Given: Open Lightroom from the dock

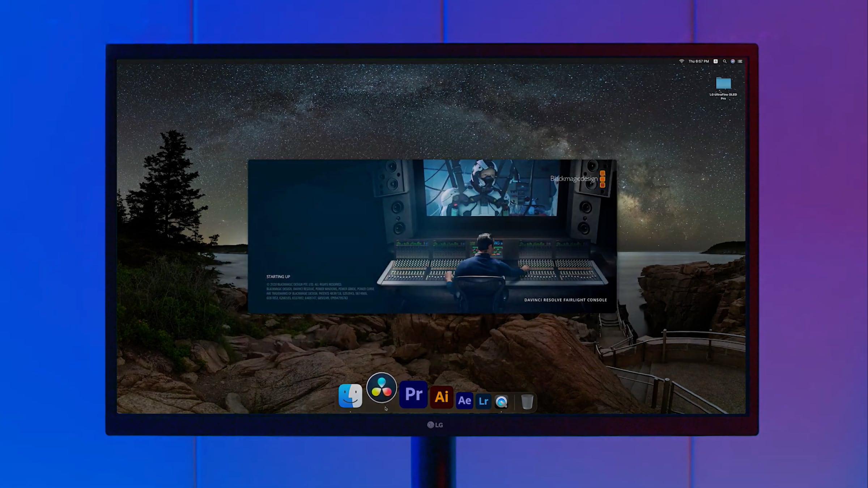Looking at the screenshot, I should (483, 401).
